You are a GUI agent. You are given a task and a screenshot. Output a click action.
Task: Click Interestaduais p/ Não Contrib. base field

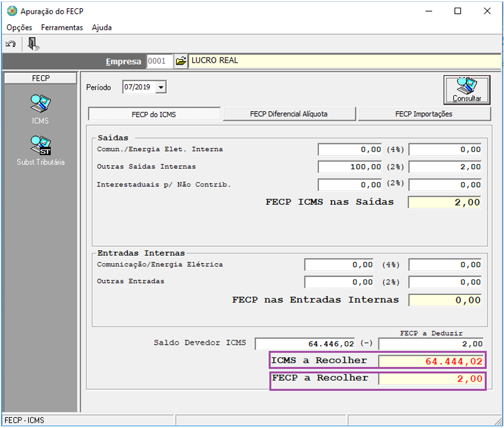click(x=350, y=185)
